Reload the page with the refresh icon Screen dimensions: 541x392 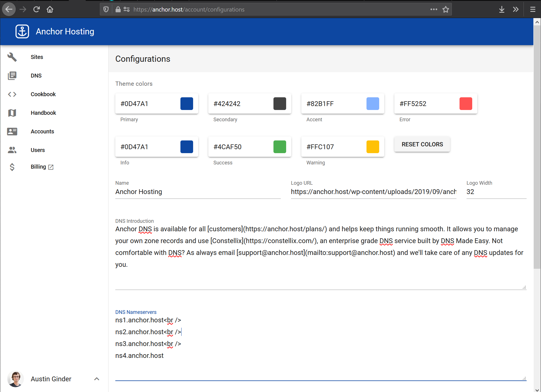pyautogui.click(x=36, y=9)
